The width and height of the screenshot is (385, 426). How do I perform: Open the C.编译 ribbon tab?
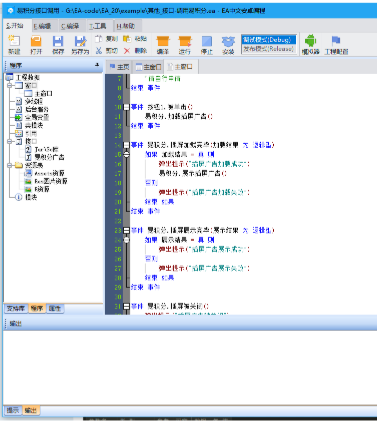(70, 26)
